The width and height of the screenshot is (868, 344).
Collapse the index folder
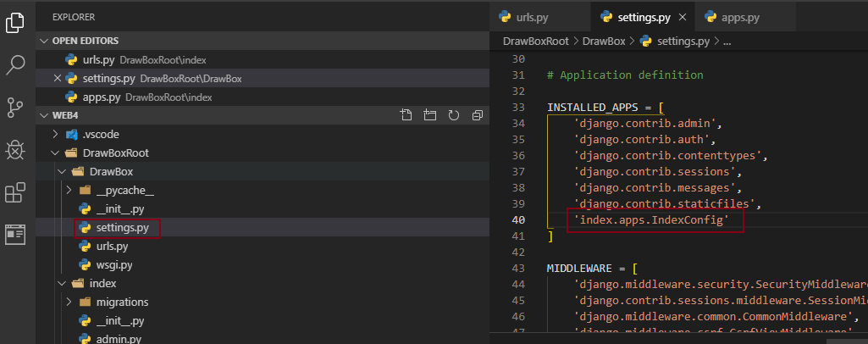pos(62,283)
